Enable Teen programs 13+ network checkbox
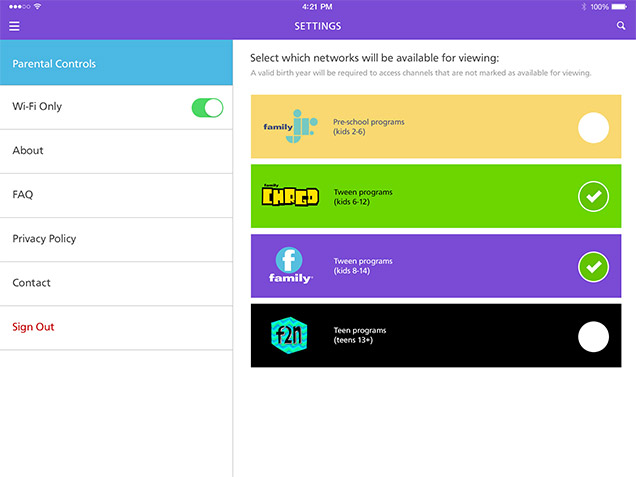 tap(593, 337)
